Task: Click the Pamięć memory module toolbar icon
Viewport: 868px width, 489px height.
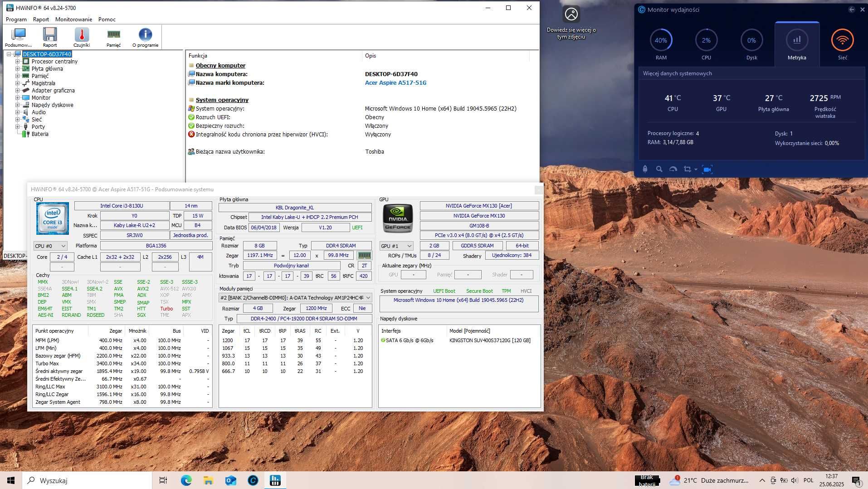Action: 113,37
